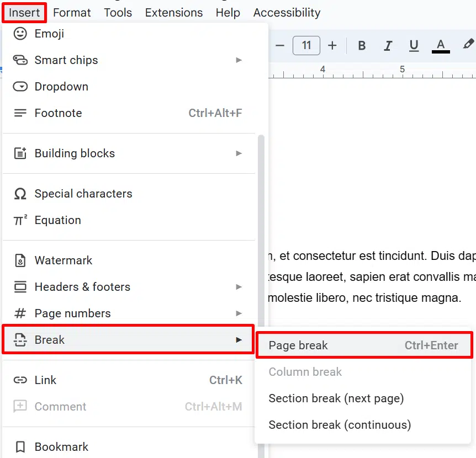Toggle bold formatting
The width and height of the screenshot is (476, 458).
pos(362,46)
